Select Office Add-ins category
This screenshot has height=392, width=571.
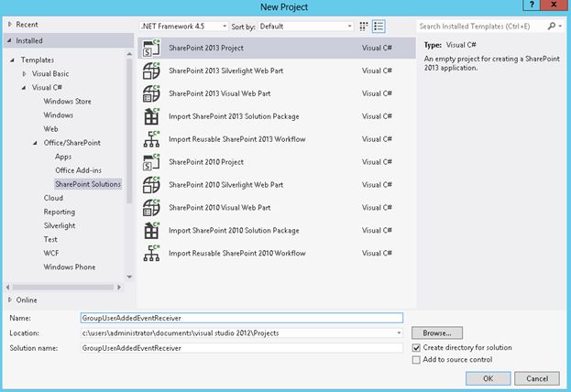[78, 170]
